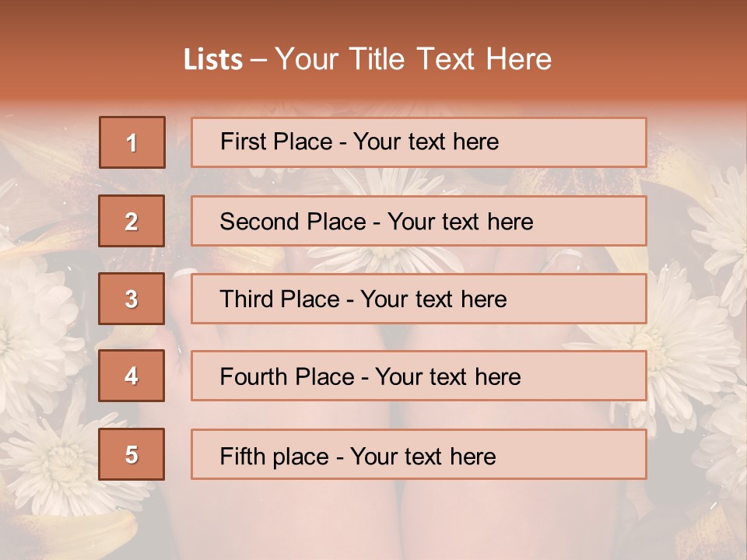Select the number 1 box
This screenshot has width=747, height=560.
[132, 142]
